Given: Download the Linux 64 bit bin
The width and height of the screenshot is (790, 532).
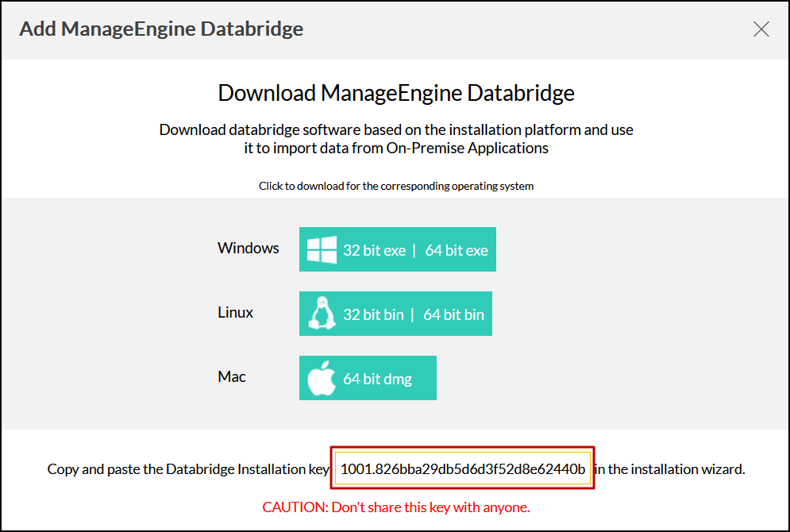Looking at the screenshot, I should (x=453, y=314).
